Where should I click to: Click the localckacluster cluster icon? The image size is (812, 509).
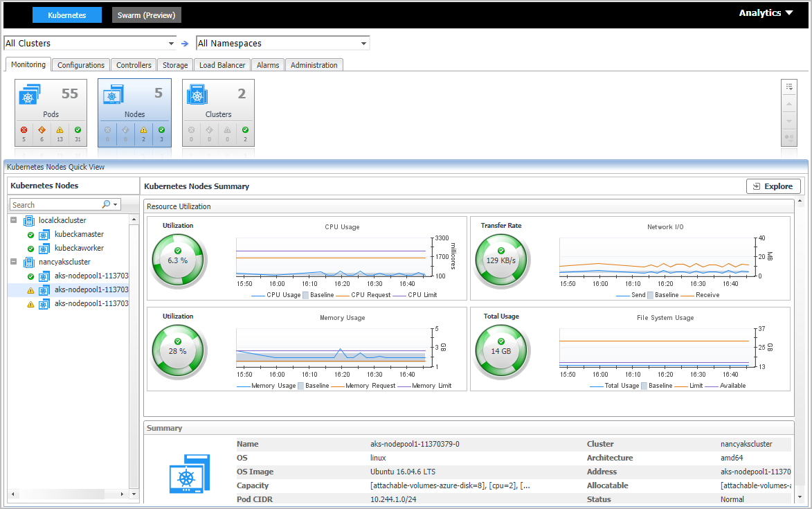click(29, 221)
